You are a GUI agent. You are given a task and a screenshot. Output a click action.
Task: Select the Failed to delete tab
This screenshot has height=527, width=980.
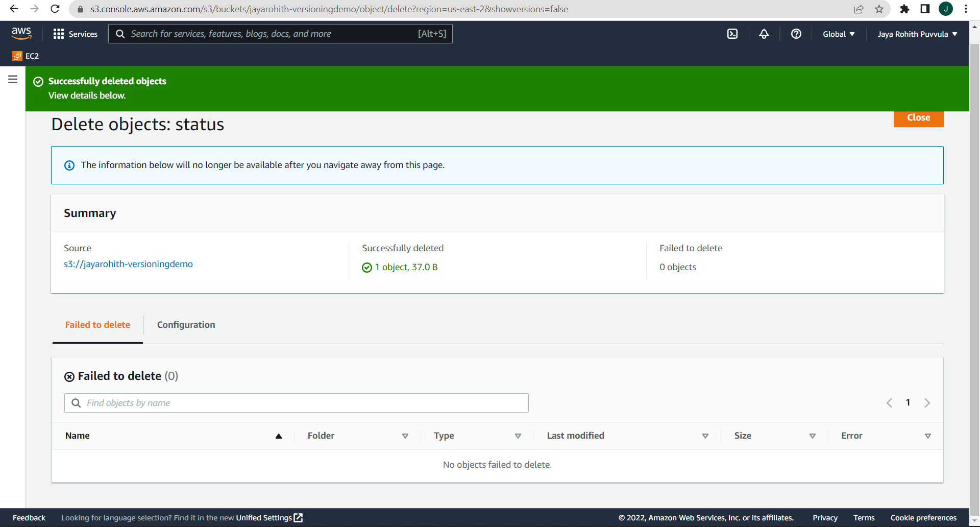[x=97, y=325]
